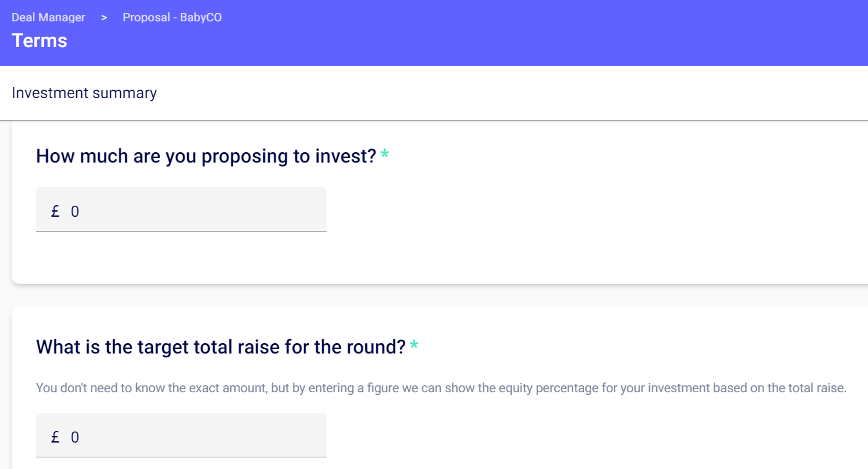Image resolution: width=868 pixels, height=469 pixels.
Task: Go to Proposal - BabyCO breadcrumb
Action: (172, 17)
